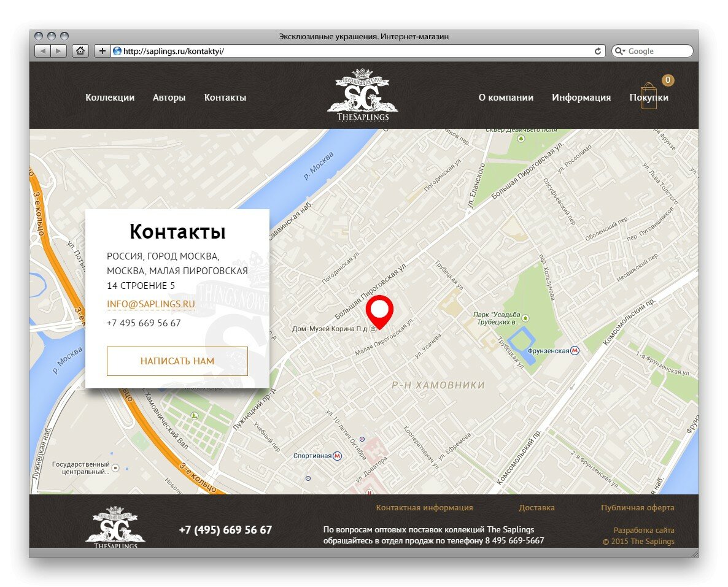This screenshot has width=728, height=587.
Task: Open the browser home page icon
Action: (x=80, y=51)
